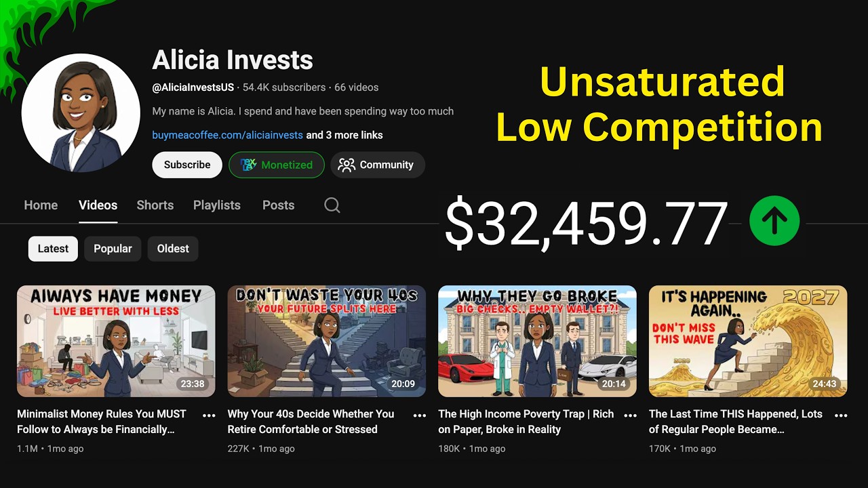
Task: Click the green up-arrow circle icon
Action: pos(774,221)
